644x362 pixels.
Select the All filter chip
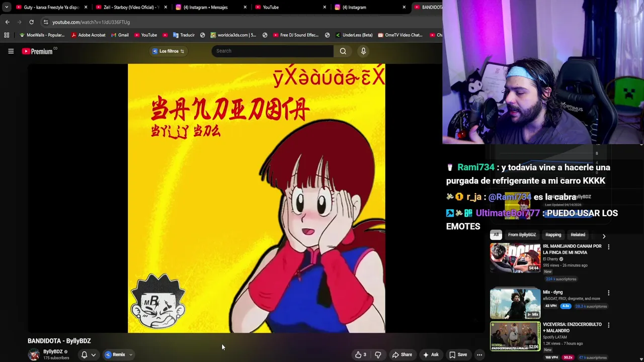click(496, 235)
